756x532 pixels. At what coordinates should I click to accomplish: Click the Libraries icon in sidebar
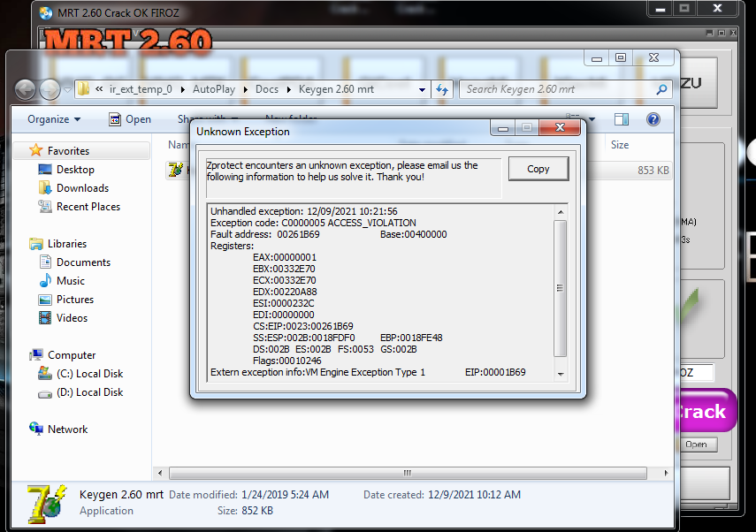pyautogui.click(x=35, y=244)
